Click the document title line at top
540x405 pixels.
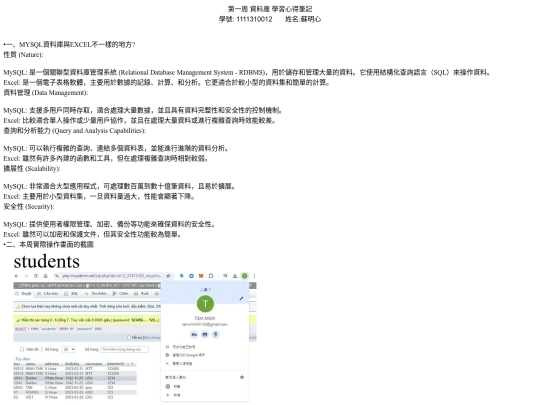tap(270, 9)
